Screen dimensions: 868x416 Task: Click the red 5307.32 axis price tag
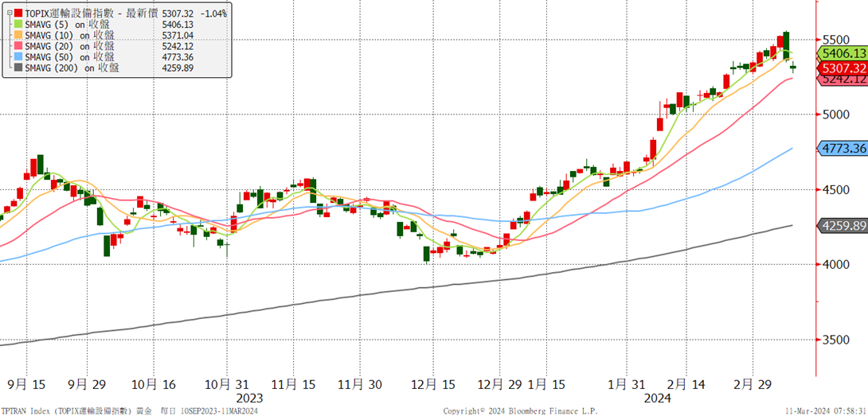[843, 68]
